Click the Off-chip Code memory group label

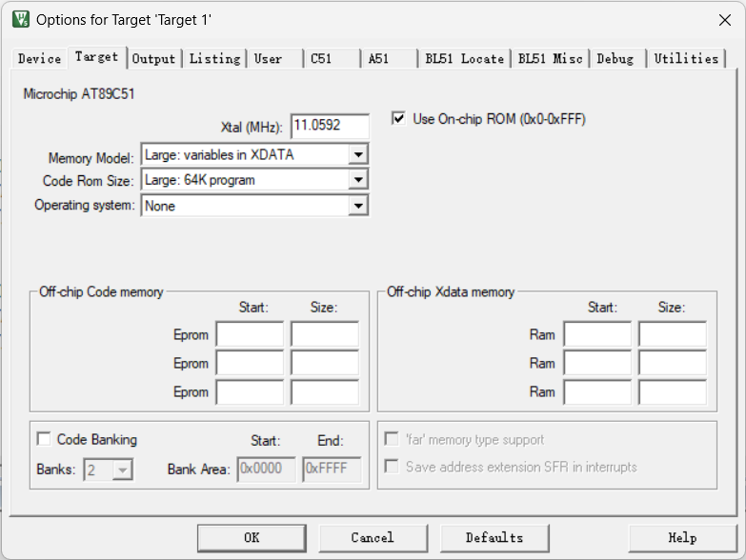pos(101,291)
